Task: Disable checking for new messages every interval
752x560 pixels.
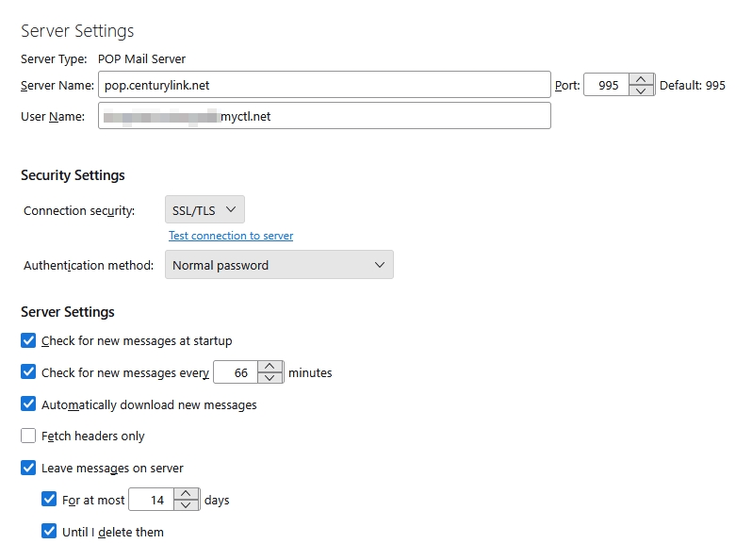Action: point(28,372)
